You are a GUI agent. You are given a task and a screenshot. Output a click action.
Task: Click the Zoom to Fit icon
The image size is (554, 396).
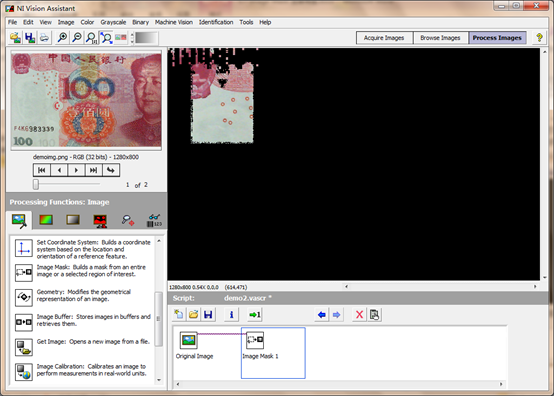106,37
